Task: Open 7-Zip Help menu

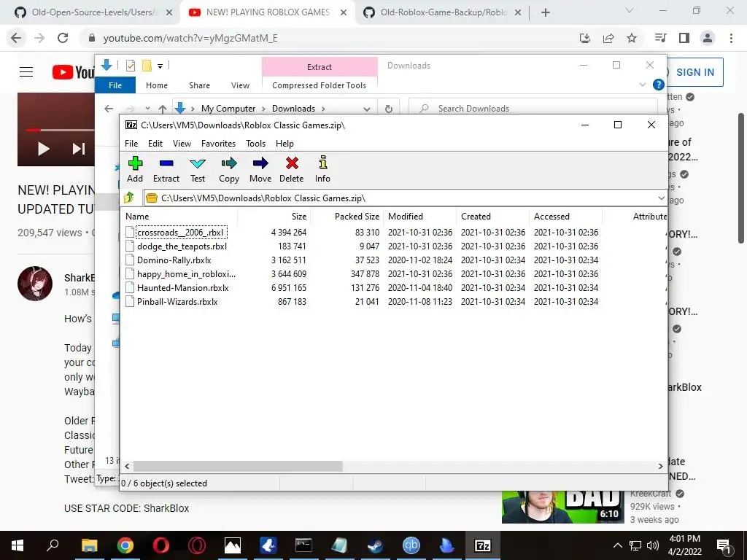Action: tap(285, 144)
